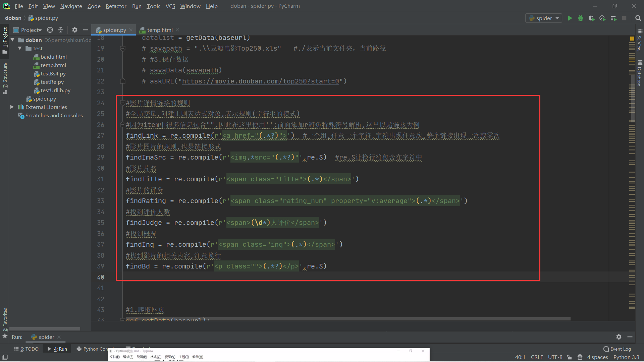Open Search Everywhere magnifier icon

pyautogui.click(x=638, y=18)
